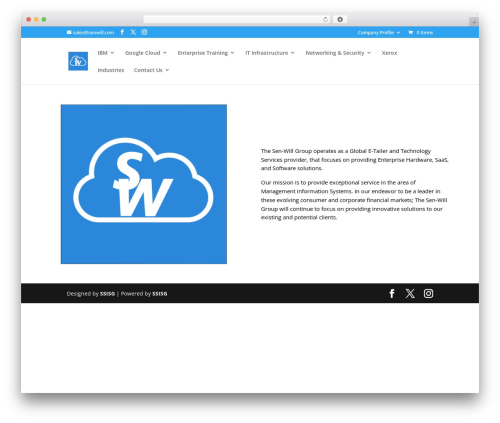Viewport: 500px width, 423px height.
Task: Click the small SW cloud logo in header
Action: (x=78, y=61)
